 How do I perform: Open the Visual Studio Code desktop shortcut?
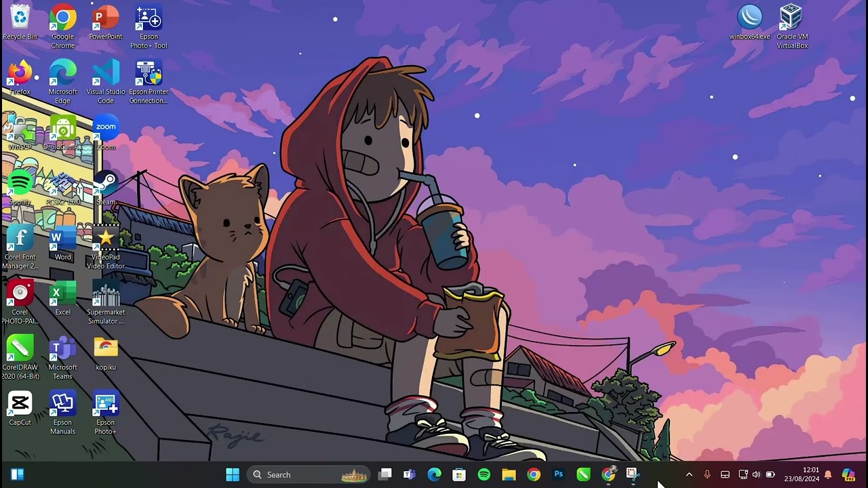106,82
